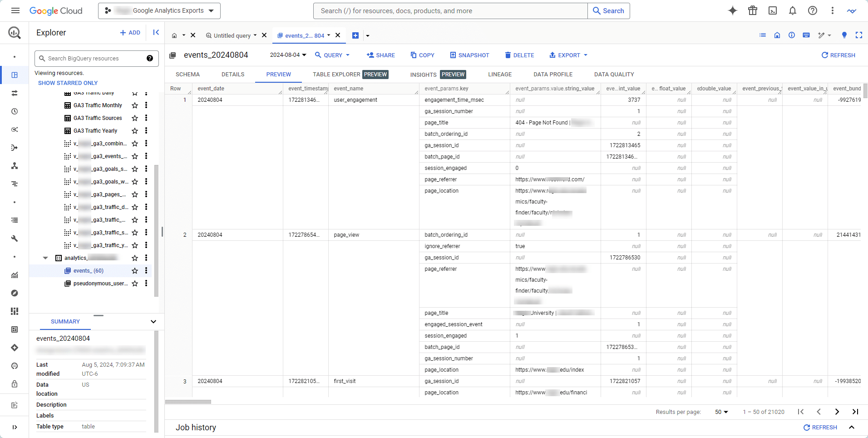
Task: Collapse the analytics dataset in Explorer
Action: click(45, 257)
